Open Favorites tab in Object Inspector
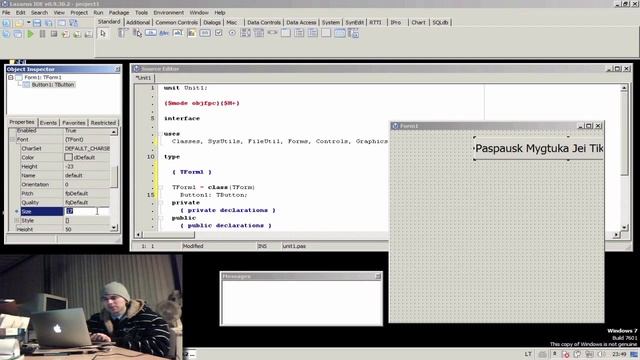 point(73,122)
